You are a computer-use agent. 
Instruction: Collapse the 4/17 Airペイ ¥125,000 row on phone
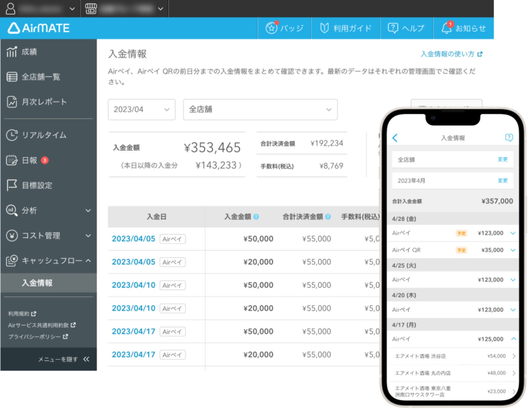pyautogui.click(x=513, y=339)
